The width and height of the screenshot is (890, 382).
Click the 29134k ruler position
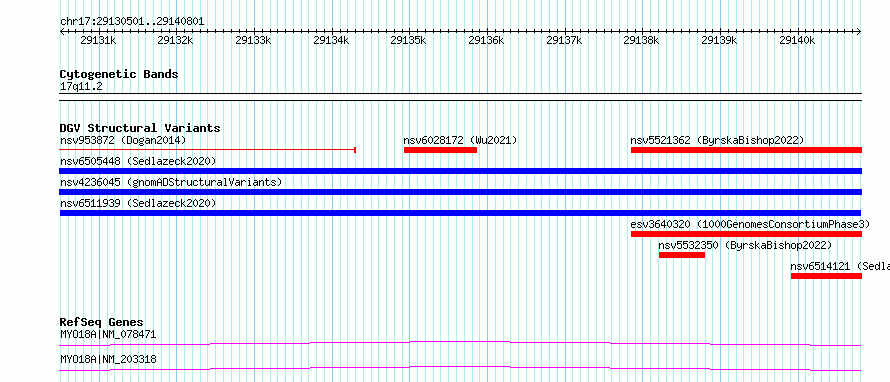tap(331, 40)
